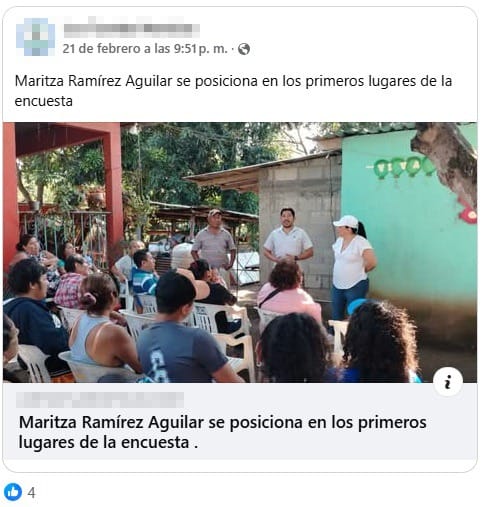Click the word encuesta in post caption
Viewport: 483px width, 507px height.
point(43,101)
